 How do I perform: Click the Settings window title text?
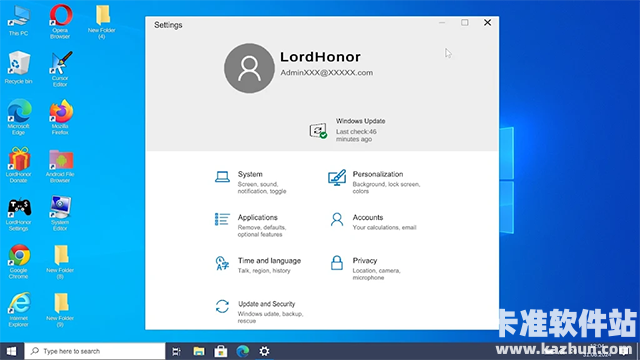point(168,25)
